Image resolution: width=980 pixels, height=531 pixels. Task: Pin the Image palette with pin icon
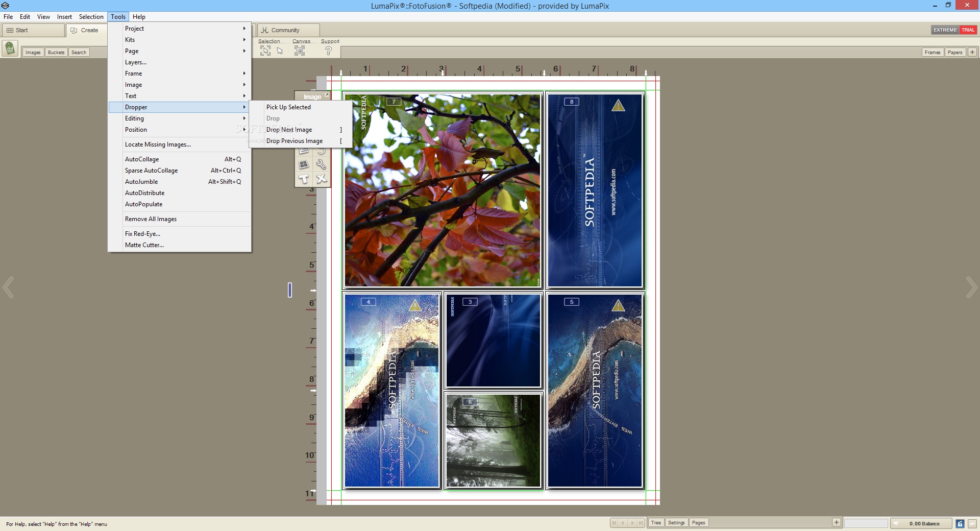[327, 95]
